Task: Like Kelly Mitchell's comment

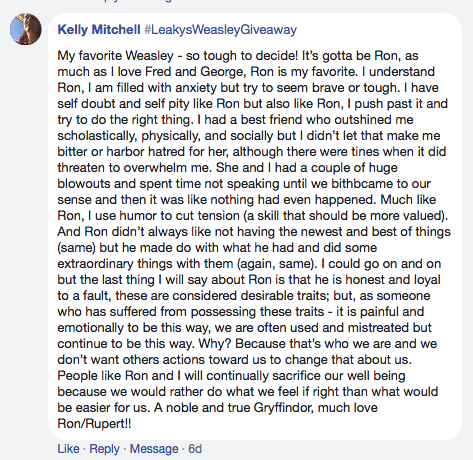Action: (x=68, y=449)
